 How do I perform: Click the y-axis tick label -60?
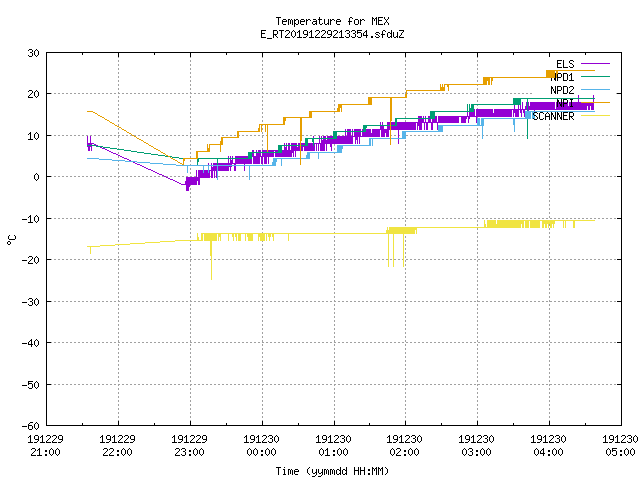tap(31, 426)
